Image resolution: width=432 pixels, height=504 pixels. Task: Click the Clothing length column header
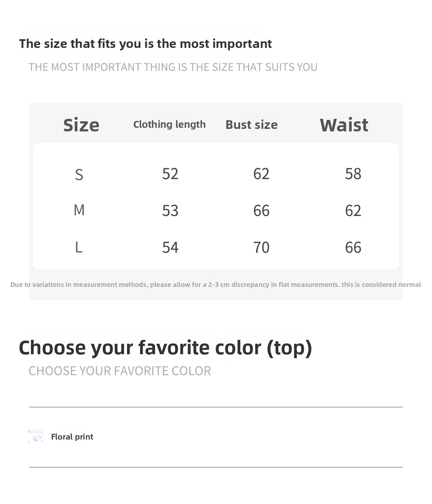point(170,124)
